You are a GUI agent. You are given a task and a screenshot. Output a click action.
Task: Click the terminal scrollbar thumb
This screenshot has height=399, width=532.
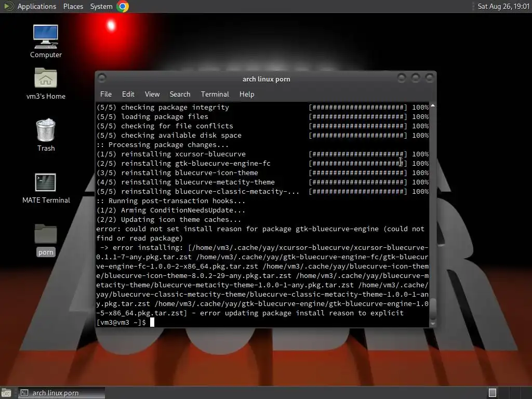coord(433,309)
